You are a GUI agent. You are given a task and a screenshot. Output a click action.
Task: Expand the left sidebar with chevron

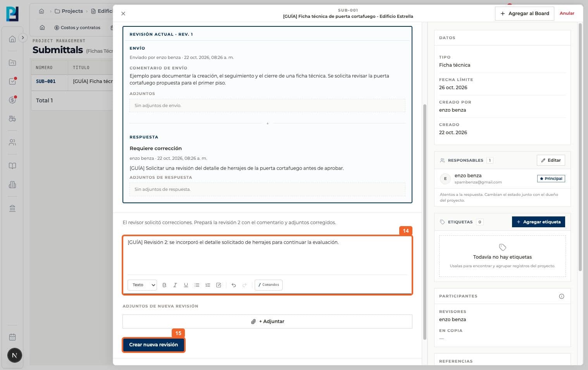23,38
